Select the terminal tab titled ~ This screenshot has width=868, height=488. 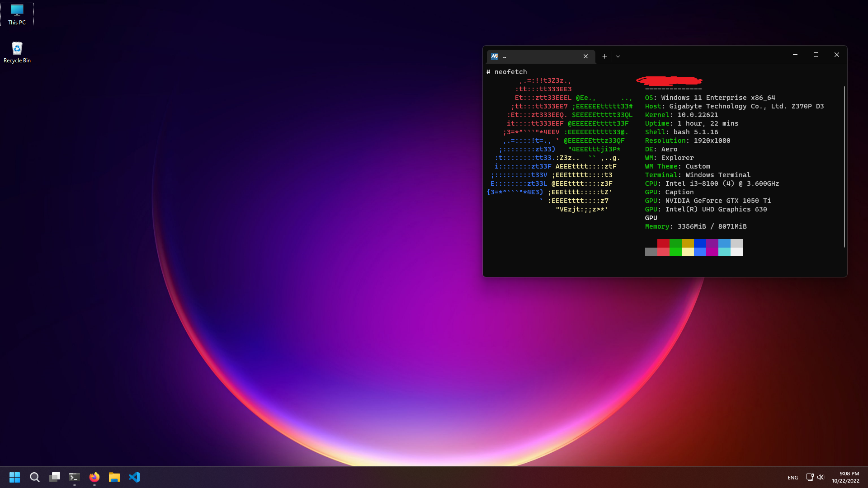pos(541,56)
